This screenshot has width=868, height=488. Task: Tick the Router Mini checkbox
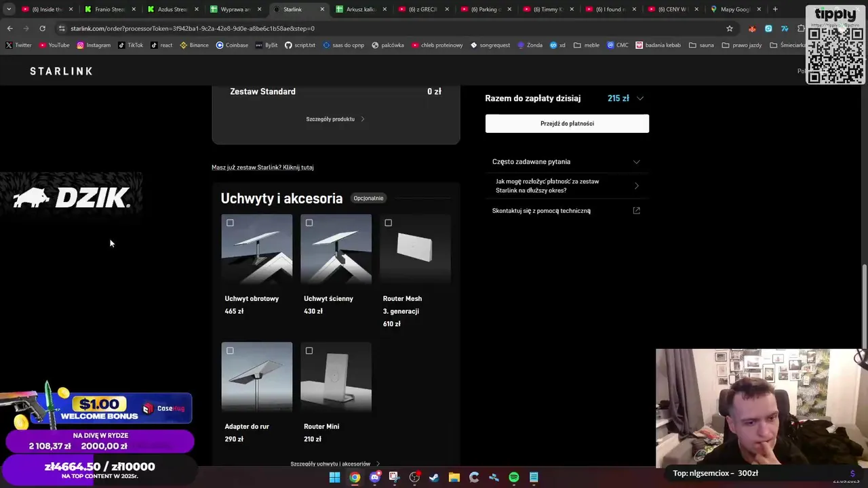[309, 350]
